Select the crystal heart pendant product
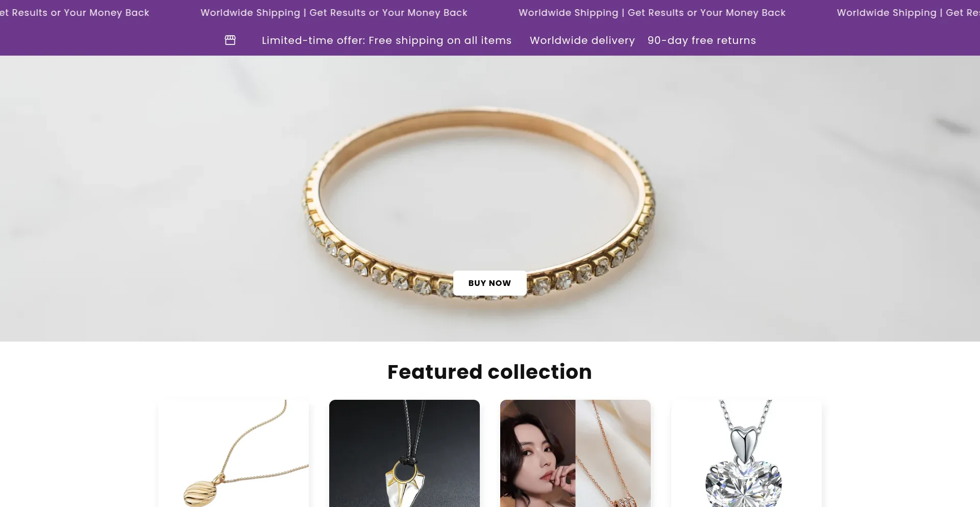980x507 pixels. tap(746, 453)
